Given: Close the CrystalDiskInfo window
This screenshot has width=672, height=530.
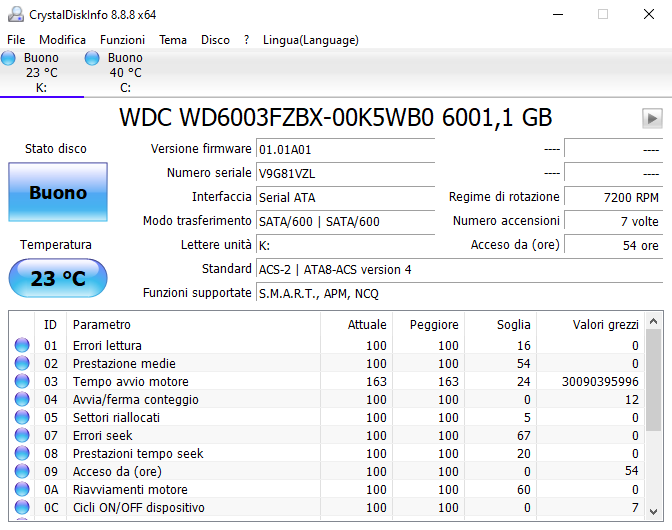Looking at the screenshot, I should pyautogui.click(x=649, y=14).
